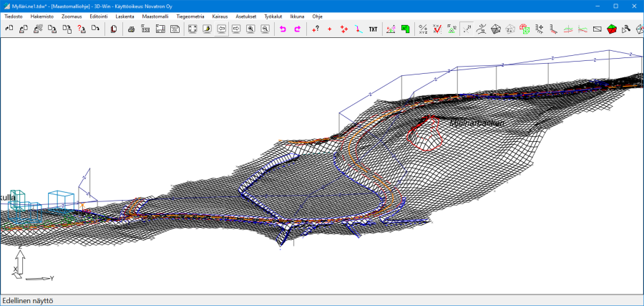Open the Tiegeometria menu

(190, 16)
